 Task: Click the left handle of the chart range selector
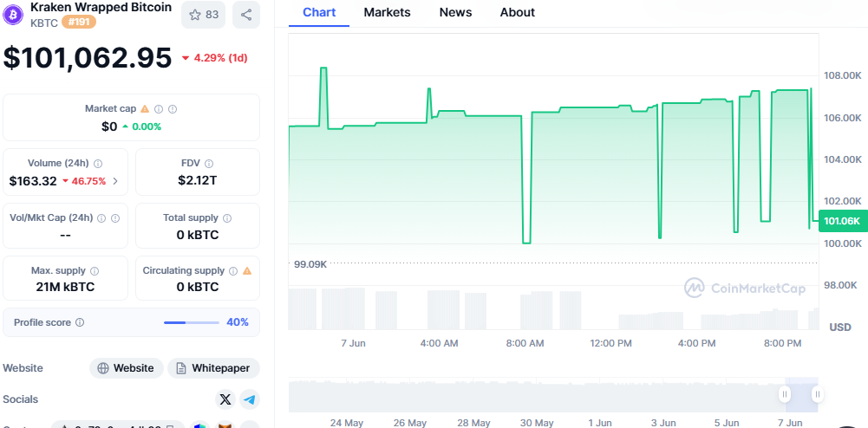coord(785,394)
